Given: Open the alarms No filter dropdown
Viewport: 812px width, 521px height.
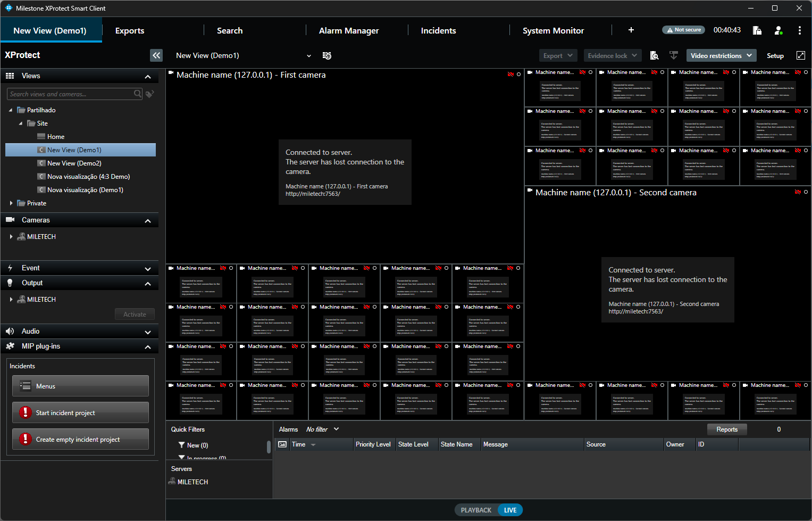Looking at the screenshot, I should pyautogui.click(x=322, y=429).
